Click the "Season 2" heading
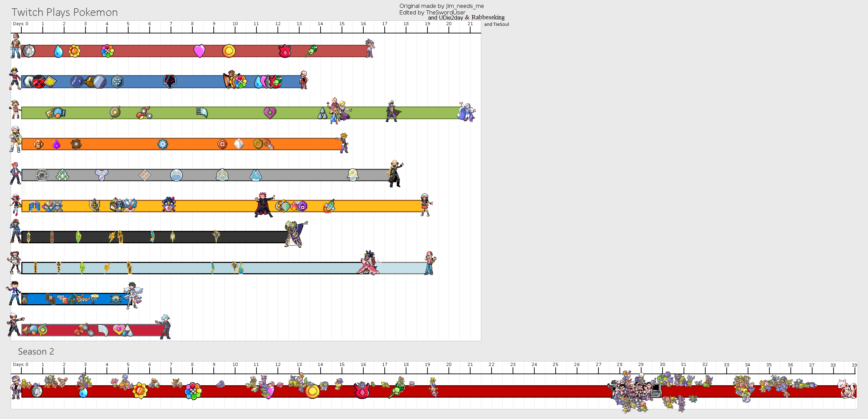 point(36,351)
